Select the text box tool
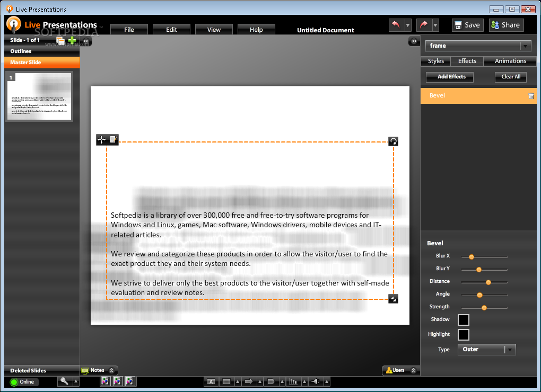This screenshot has width=541, height=392. tap(211, 381)
